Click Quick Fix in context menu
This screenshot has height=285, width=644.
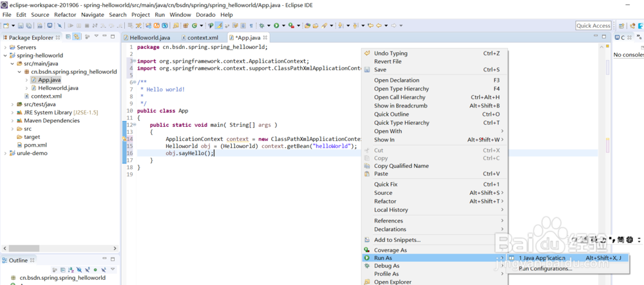434,184
